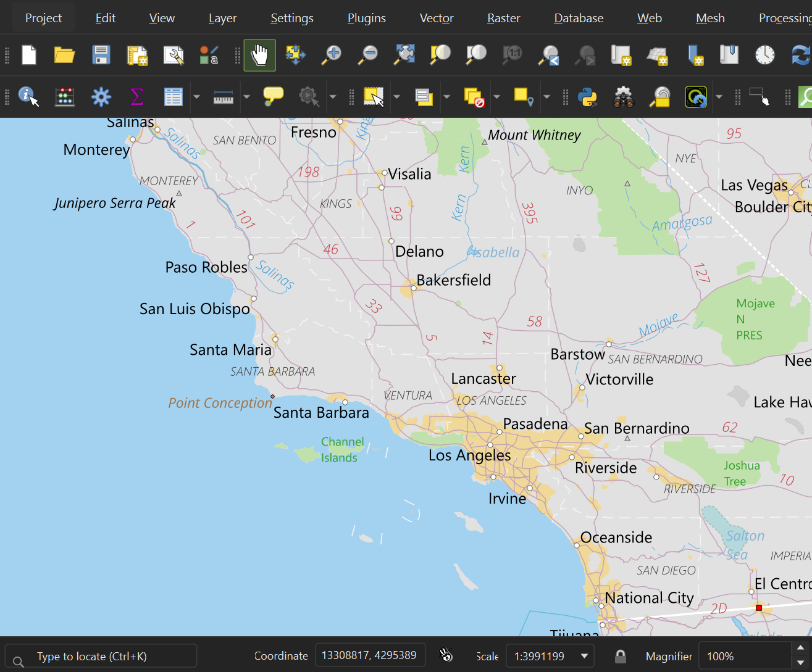Refresh the map canvas
The height and width of the screenshot is (672, 812).
pyautogui.click(x=801, y=55)
